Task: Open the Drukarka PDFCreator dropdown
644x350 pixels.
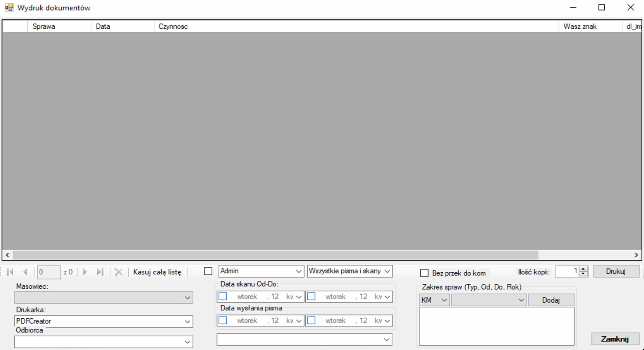Action: tap(187, 321)
